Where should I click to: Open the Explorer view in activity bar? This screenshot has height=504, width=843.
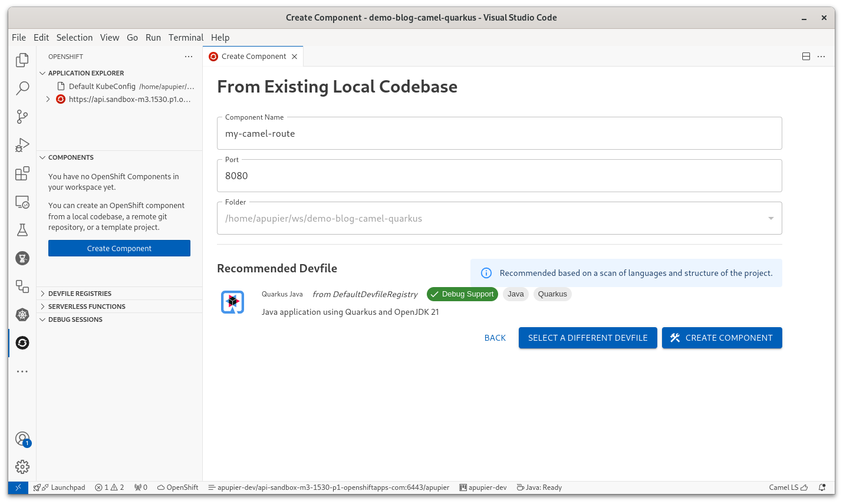click(22, 60)
